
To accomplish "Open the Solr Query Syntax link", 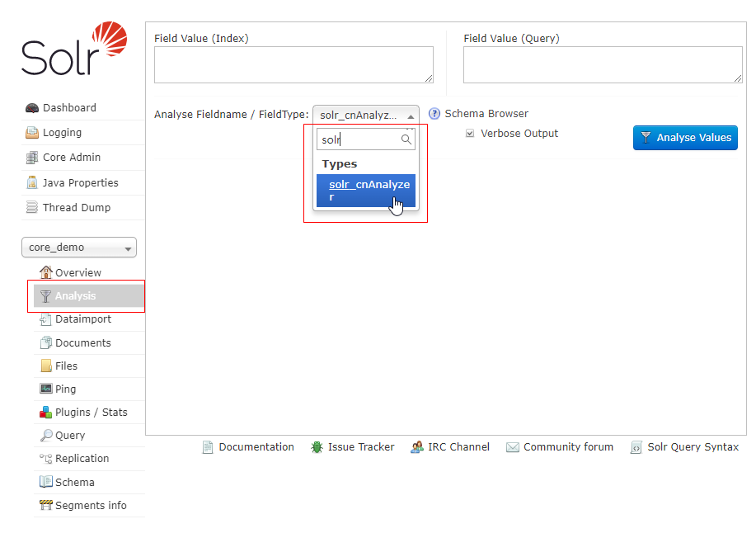I will click(693, 447).
